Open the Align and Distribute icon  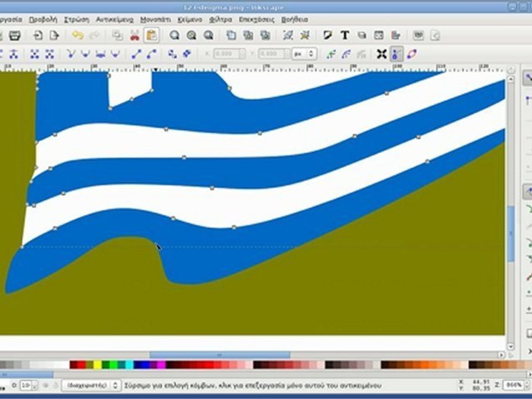(x=396, y=35)
